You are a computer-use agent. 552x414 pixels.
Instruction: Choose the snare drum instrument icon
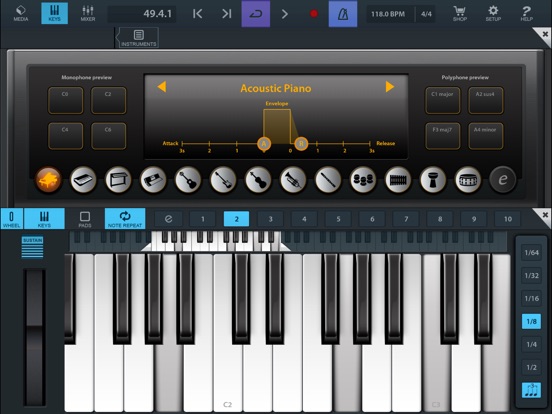coord(468,180)
